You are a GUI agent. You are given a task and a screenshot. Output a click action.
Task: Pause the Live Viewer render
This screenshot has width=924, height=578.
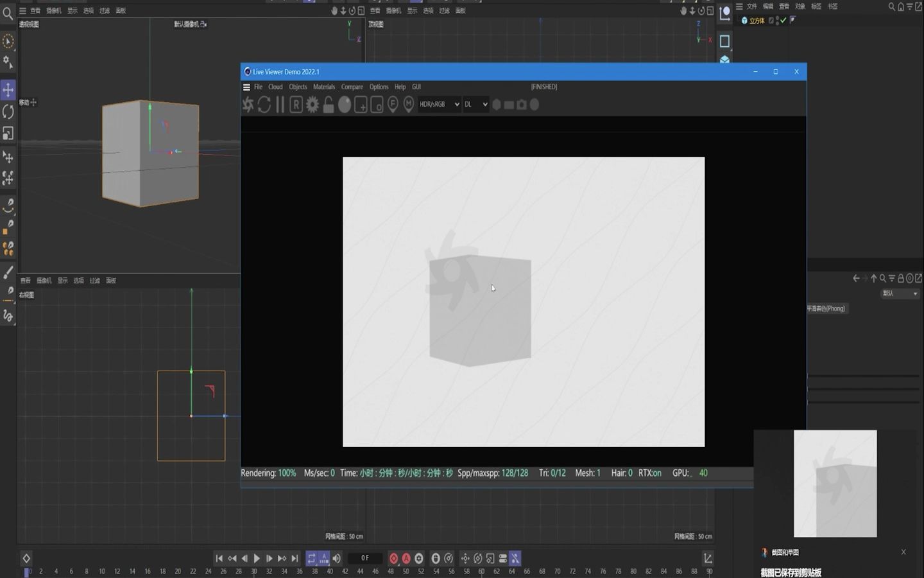point(280,105)
